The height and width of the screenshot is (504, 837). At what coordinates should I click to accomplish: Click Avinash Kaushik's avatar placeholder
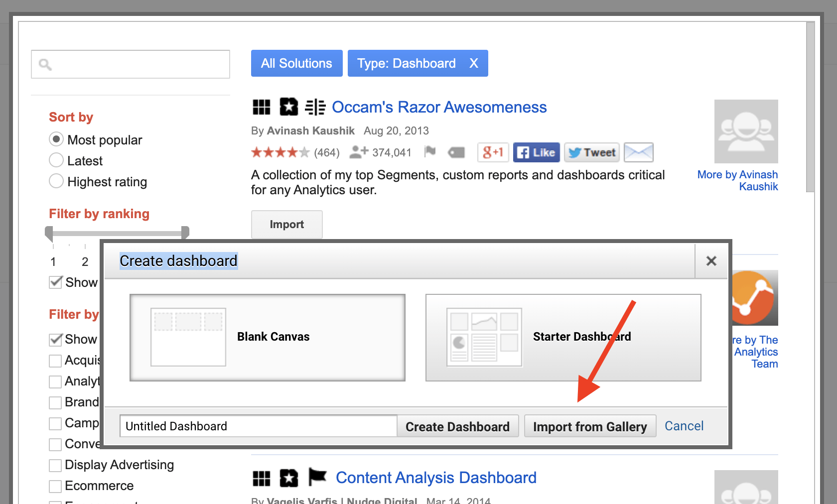click(746, 131)
